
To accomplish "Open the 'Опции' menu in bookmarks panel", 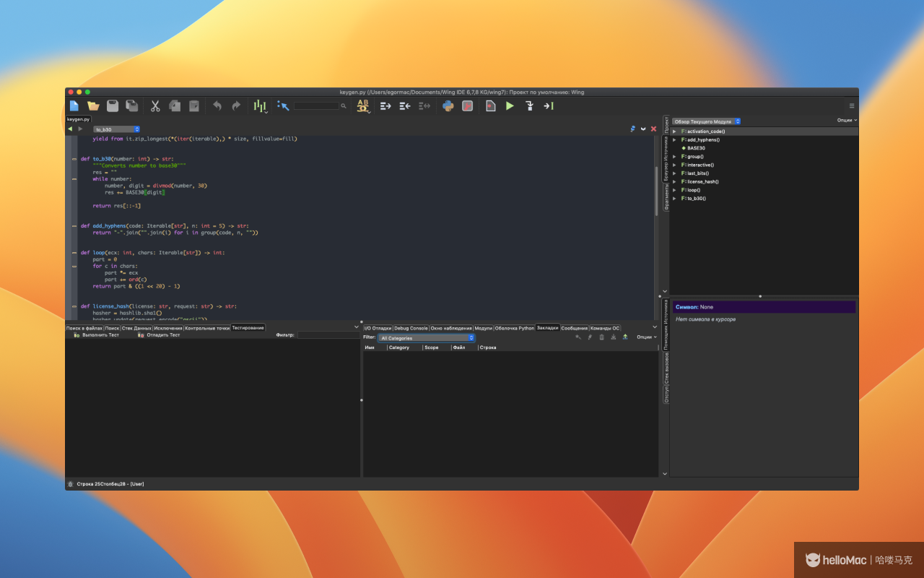I will [647, 337].
